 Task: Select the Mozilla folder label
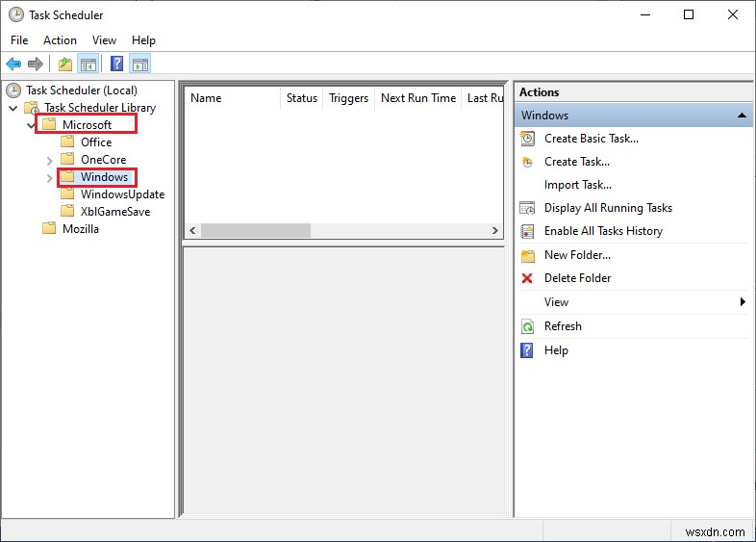[81, 229]
